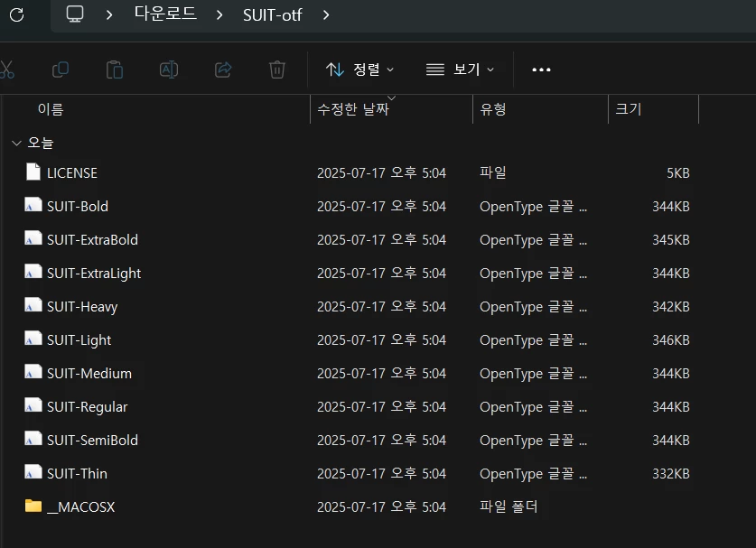This screenshot has width=756, height=548.
Task: Select the SUIT-Heavy font file icon
Action: [33, 305]
